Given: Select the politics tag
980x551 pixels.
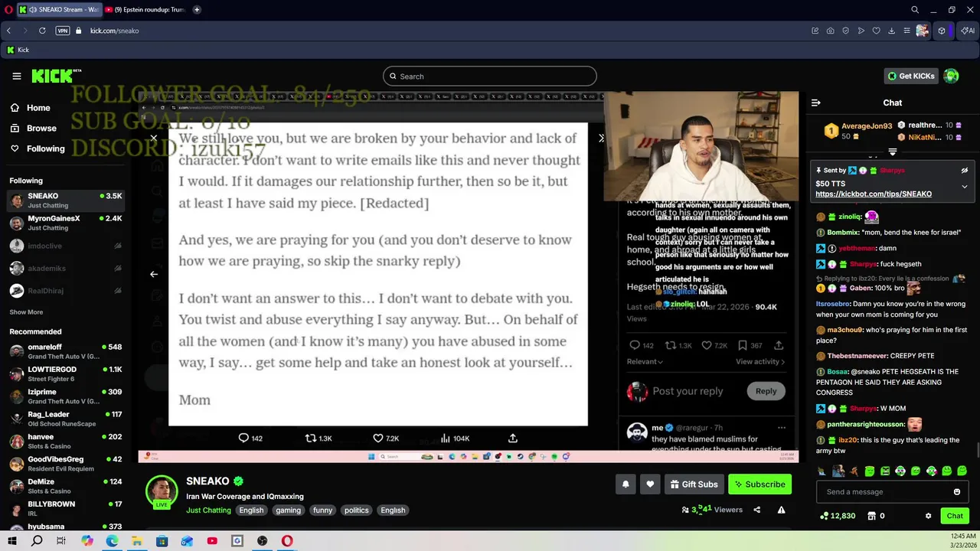Looking at the screenshot, I should [x=356, y=510].
